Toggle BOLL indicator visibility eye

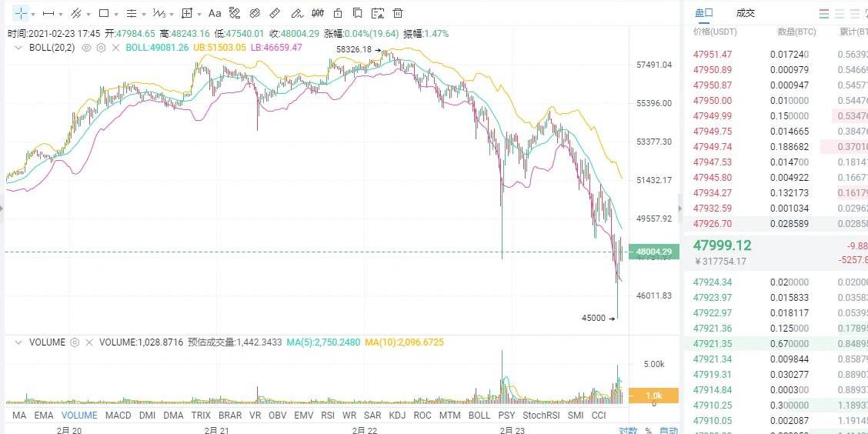87,48
